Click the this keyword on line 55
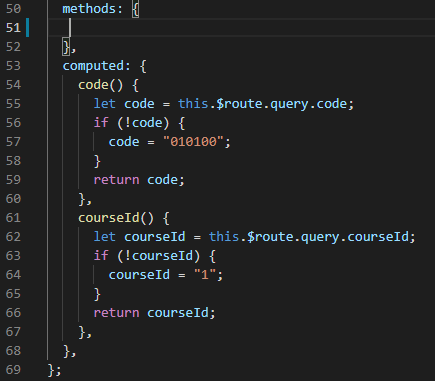 (193, 104)
